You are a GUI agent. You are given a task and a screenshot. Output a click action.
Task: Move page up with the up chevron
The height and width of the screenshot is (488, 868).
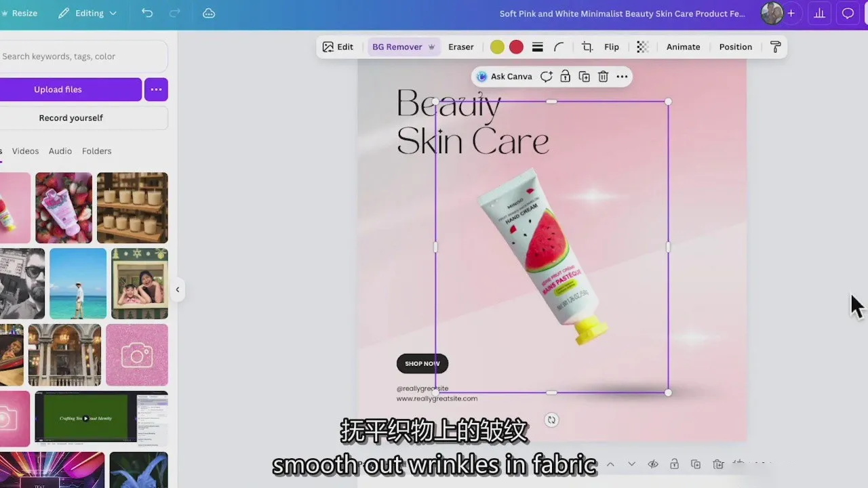pyautogui.click(x=610, y=464)
